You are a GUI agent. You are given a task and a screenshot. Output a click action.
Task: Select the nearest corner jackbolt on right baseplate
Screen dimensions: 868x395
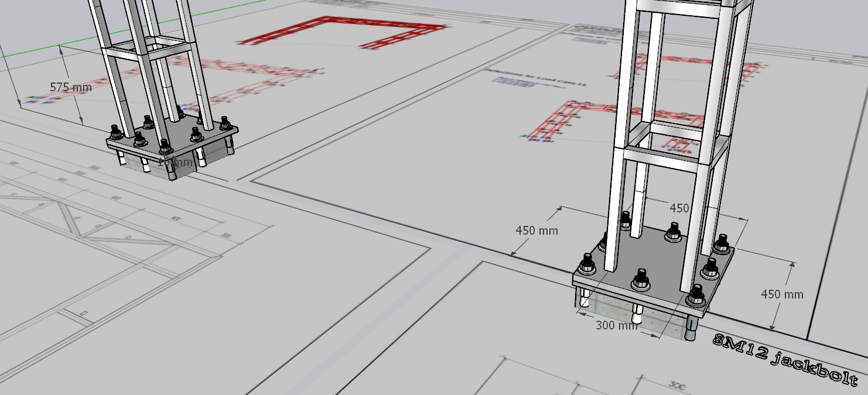[x=696, y=294]
